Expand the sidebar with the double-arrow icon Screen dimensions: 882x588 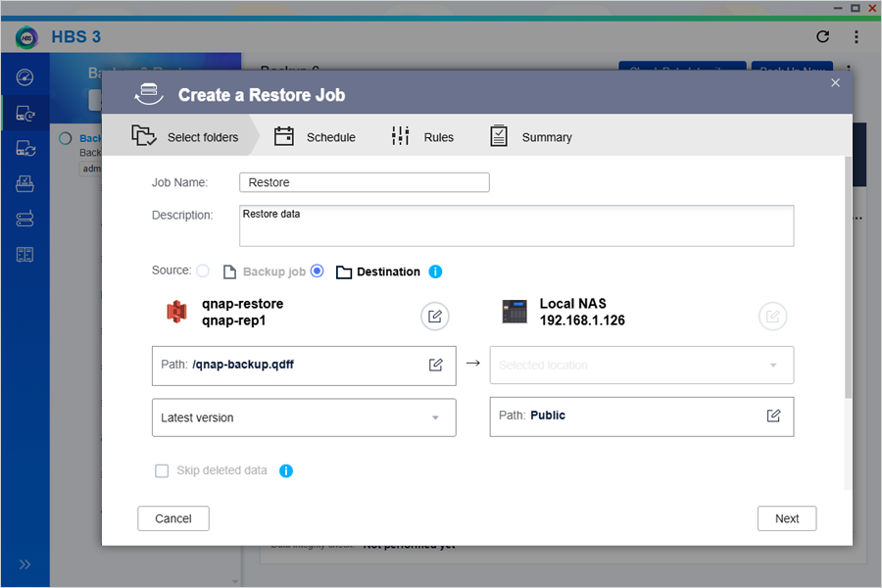[x=24, y=564]
